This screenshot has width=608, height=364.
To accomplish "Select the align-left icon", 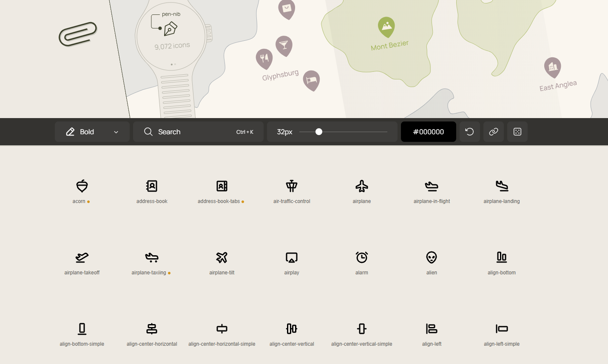I will pos(432,329).
